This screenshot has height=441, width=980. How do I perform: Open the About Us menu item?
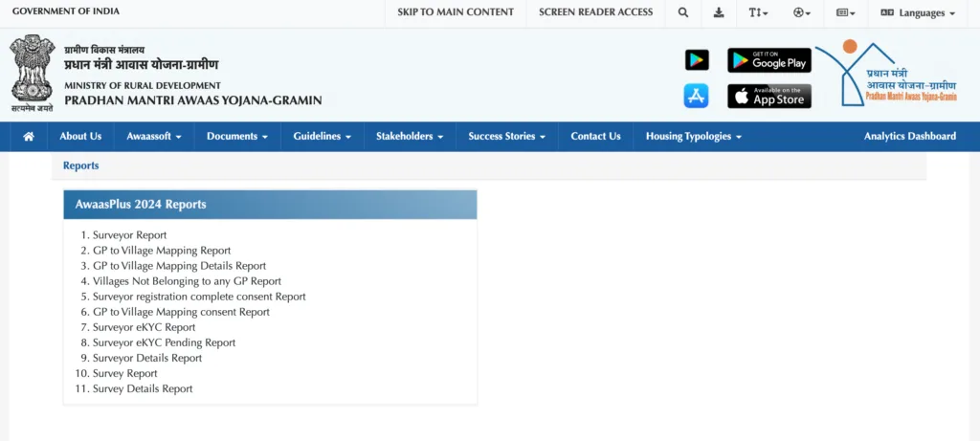pyautogui.click(x=80, y=136)
